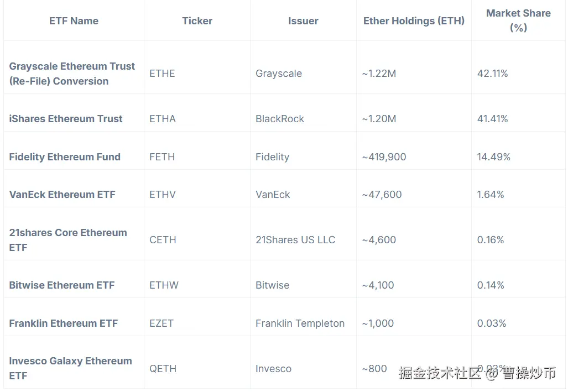Click the BlackRock issuer cell
This screenshot has height=392, width=568.
point(280,119)
